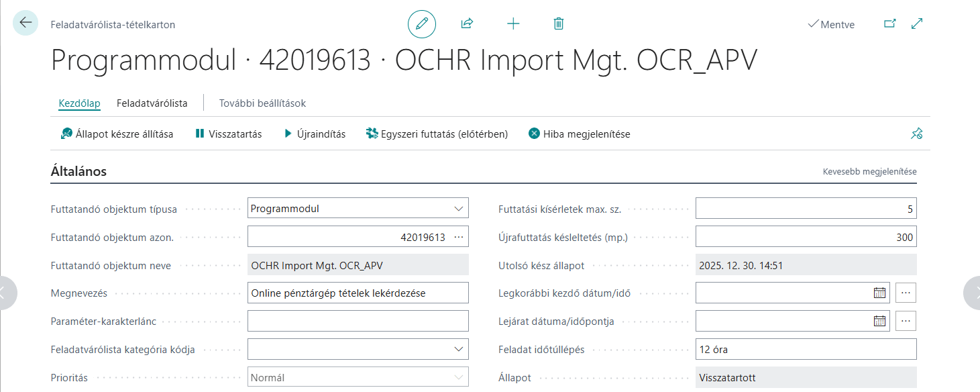
Task: Expand Futtatandó objektum típusa dropdown
Action: click(x=459, y=209)
